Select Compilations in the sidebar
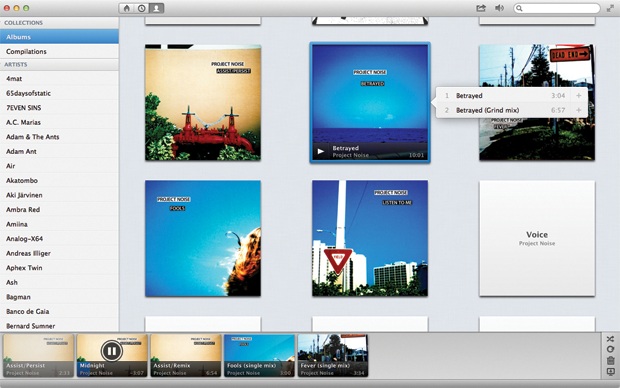Viewport: 620px width, 388px height. (59, 51)
